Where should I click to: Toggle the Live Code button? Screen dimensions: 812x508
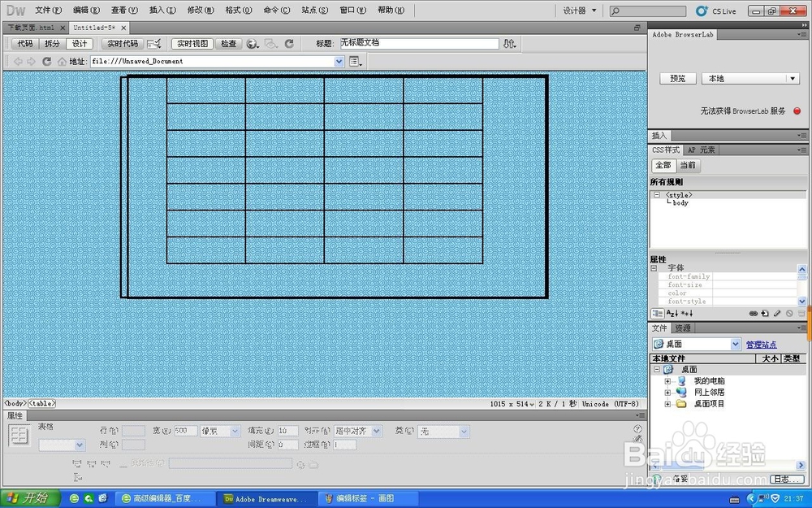[123, 44]
